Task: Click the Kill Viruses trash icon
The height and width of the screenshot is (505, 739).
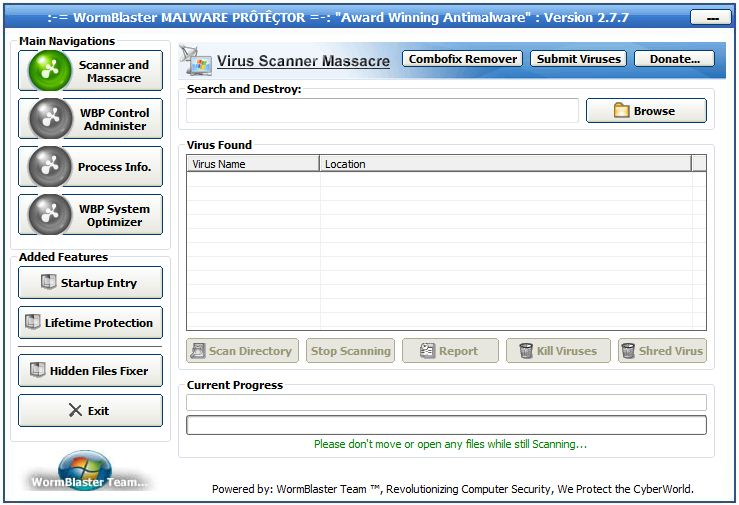Action: 526,351
